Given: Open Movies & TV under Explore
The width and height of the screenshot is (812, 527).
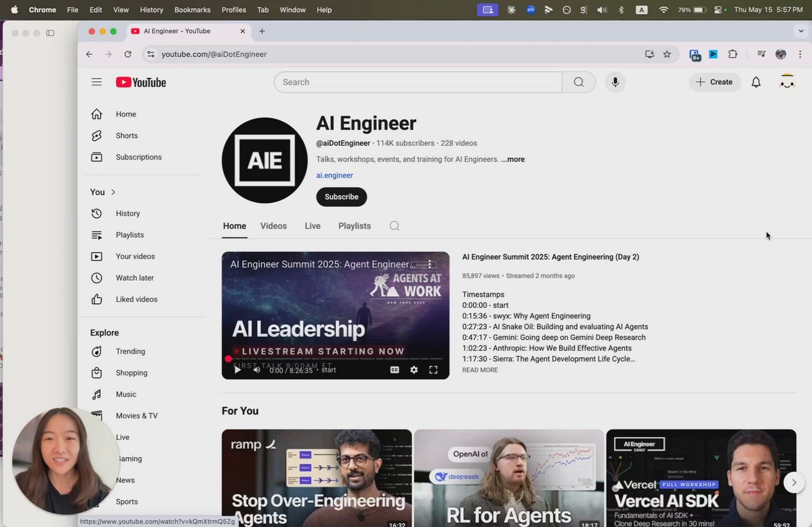Looking at the screenshot, I should (136, 416).
